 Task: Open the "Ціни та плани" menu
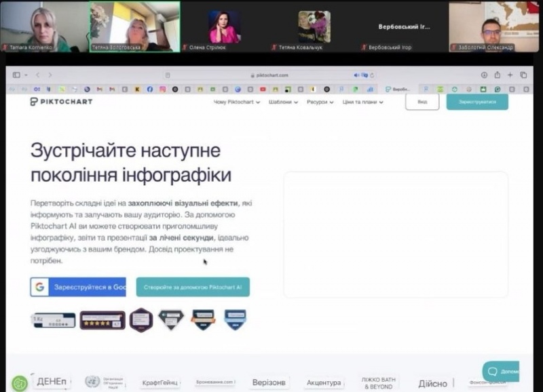click(362, 102)
